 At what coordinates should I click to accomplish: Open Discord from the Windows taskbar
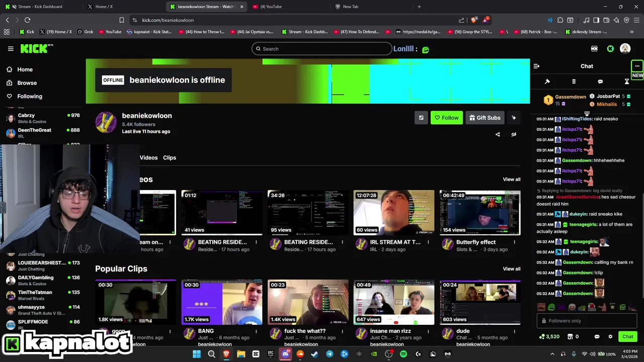285,354
